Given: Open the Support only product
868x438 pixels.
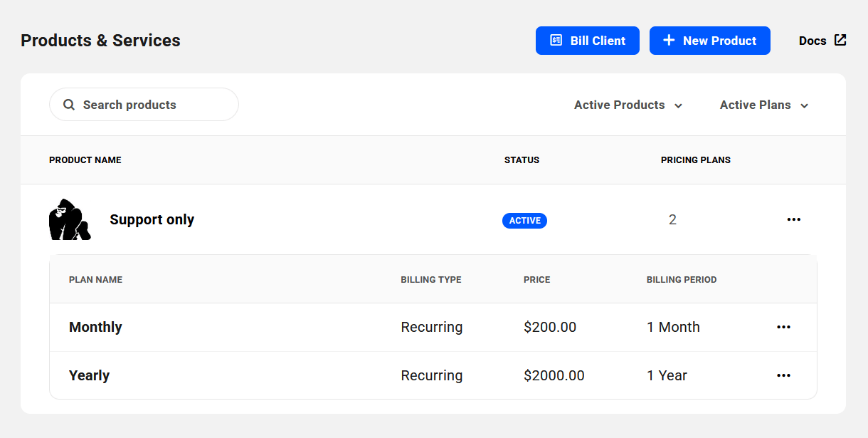Looking at the screenshot, I should 152,219.
